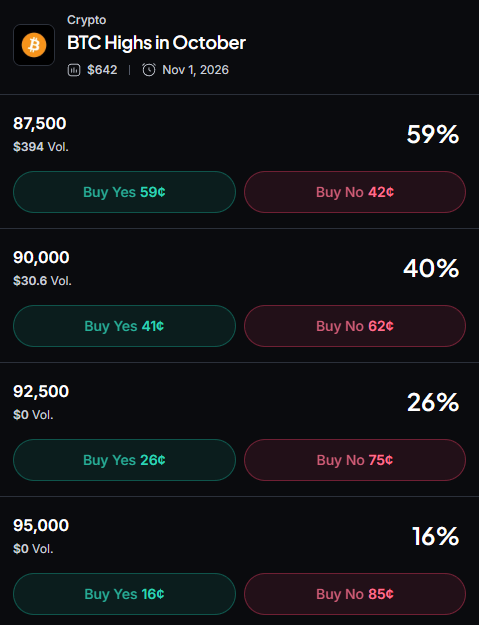This screenshot has height=625, width=479.
Task: Select the 87,500 outcome label
Action: pyautogui.click(x=40, y=124)
